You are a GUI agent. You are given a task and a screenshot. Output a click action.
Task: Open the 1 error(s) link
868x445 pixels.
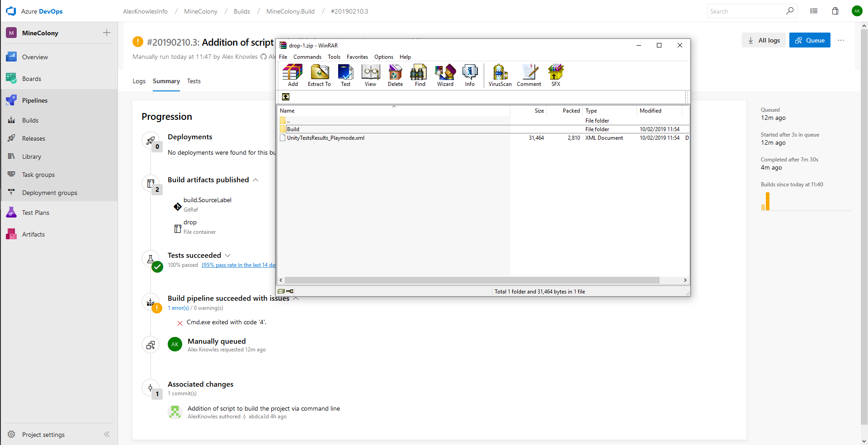coord(178,308)
